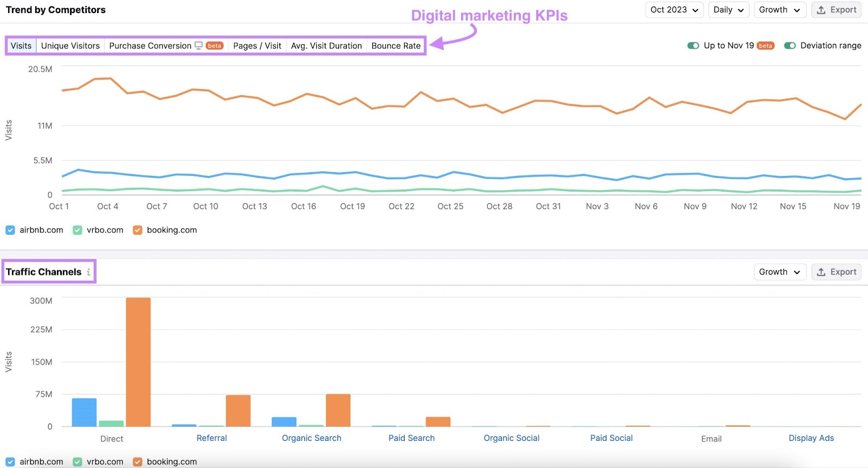This screenshot has width=868, height=468.
Task: Click the chevron on the Oct 2023 selector
Action: [x=695, y=10]
